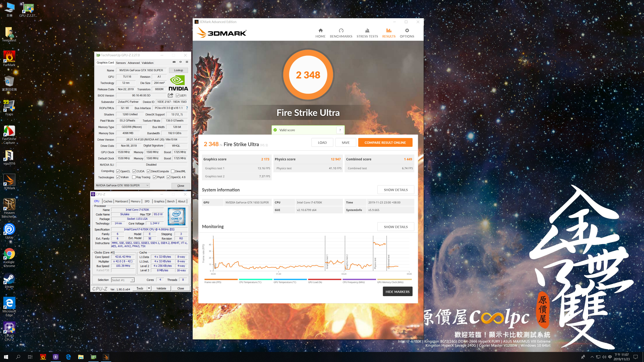This screenshot has height=362, width=644.
Task: Open the FurMark desktop icon
Action: click(9, 59)
